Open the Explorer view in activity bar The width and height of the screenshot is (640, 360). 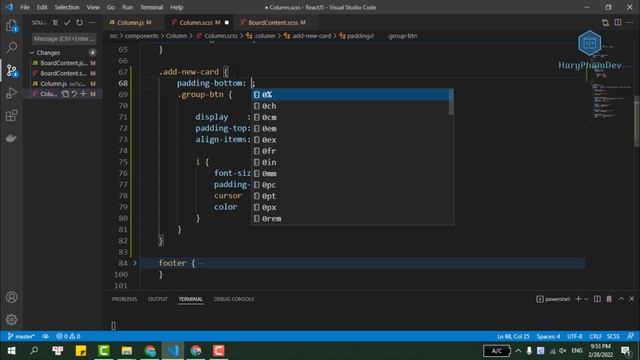tap(11, 26)
